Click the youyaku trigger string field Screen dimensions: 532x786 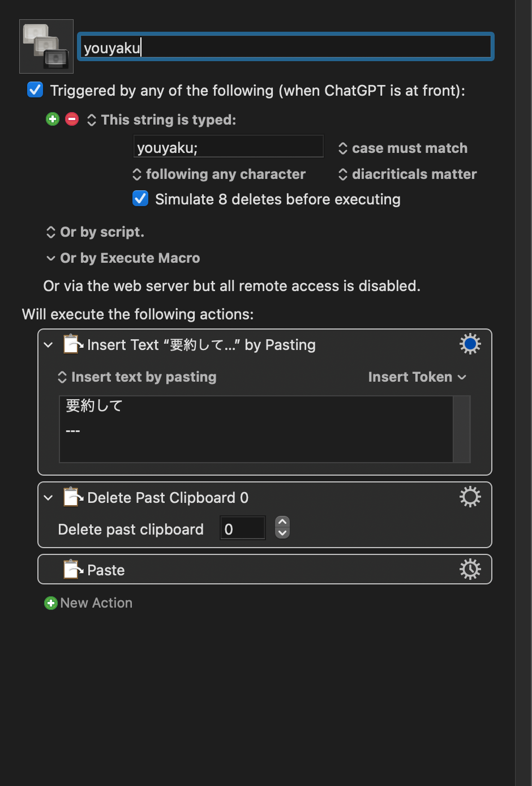click(x=228, y=146)
